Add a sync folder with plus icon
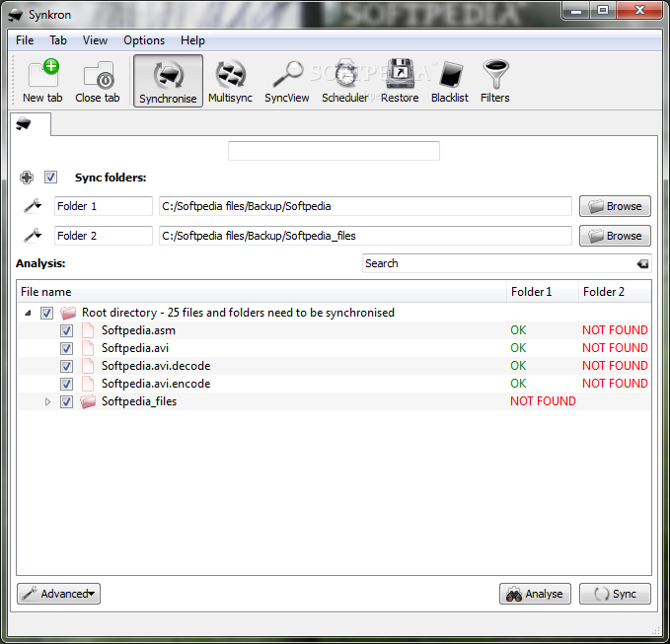The image size is (670, 644). 27,178
